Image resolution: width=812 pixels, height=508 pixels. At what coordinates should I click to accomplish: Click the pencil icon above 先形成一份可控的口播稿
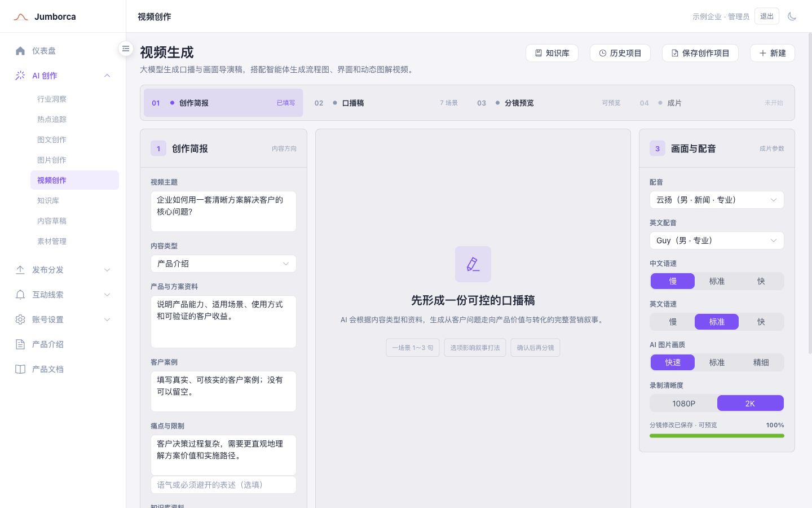click(x=473, y=264)
